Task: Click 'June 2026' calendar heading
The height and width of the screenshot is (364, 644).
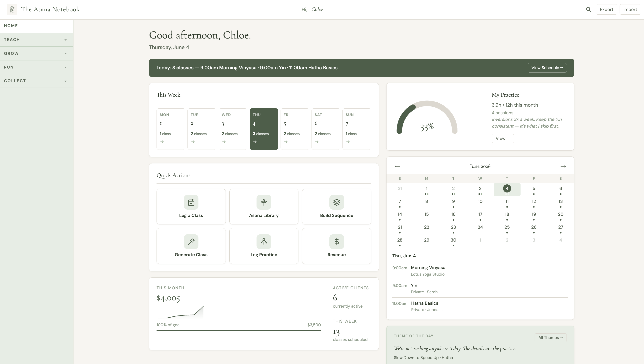Action: click(x=480, y=166)
